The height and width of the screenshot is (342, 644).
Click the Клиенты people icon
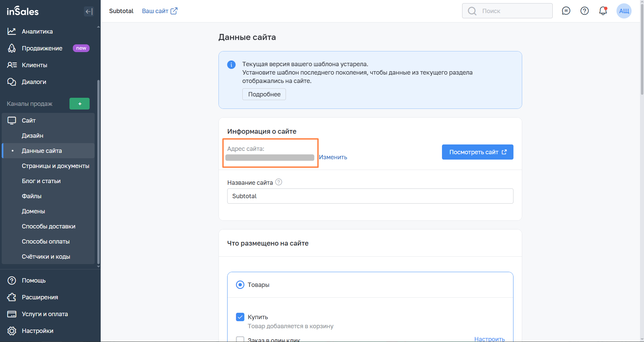(x=12, y=65)
